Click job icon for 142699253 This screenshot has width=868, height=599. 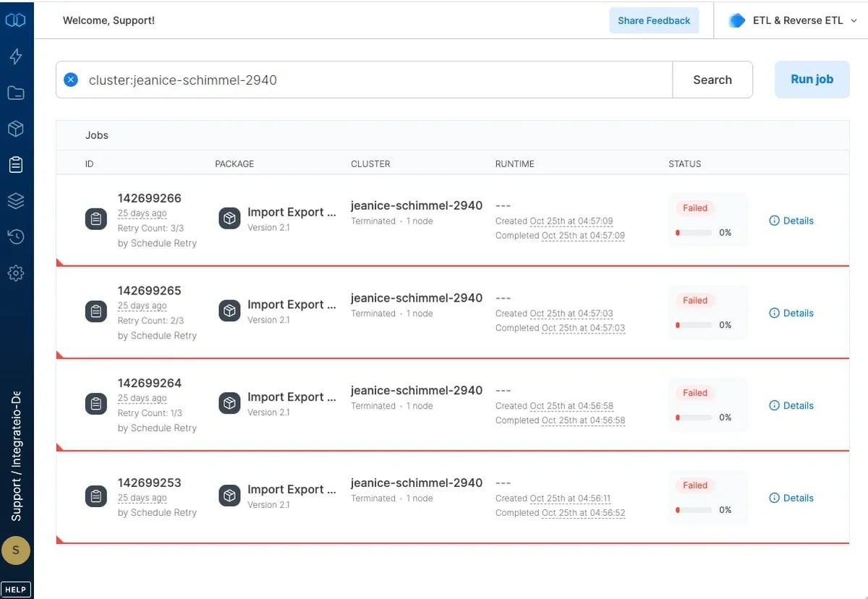coord(96,496)
